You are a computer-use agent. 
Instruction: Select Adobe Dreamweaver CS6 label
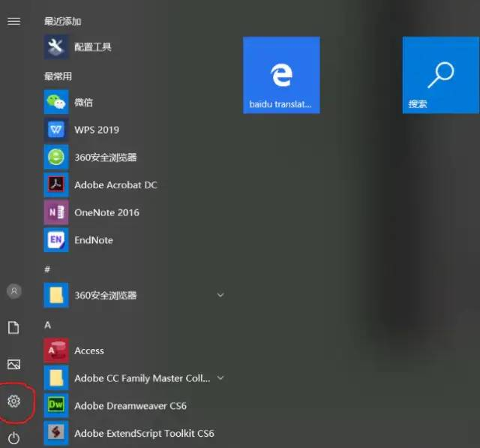130,406
